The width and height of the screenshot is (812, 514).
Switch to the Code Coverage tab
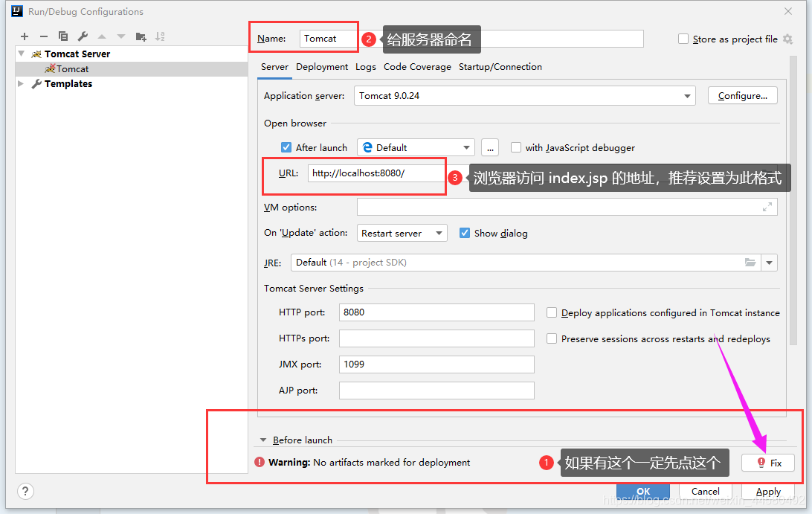tap(417, 67)
